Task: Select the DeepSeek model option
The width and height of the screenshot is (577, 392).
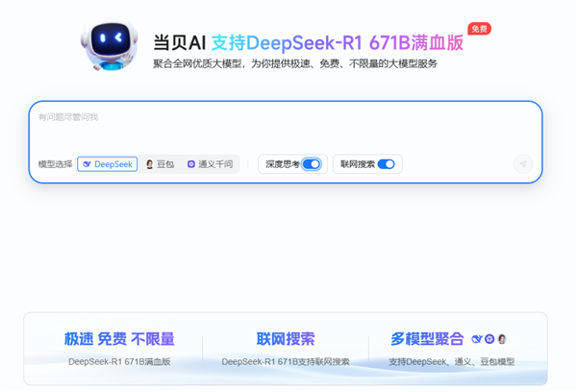Action: pyautogui.click(x=108, y=164)
